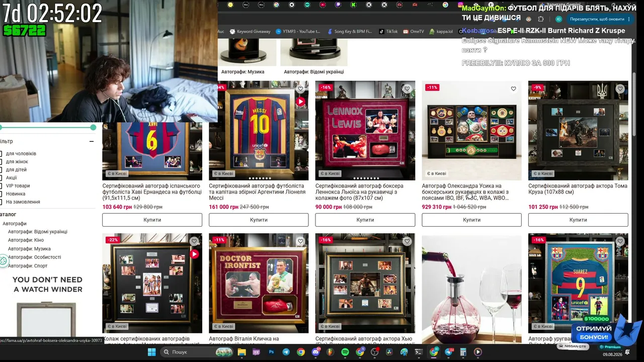Play the video on the Messi jersey card
This screenshot has width=644, height=362.
pos(300,102)
